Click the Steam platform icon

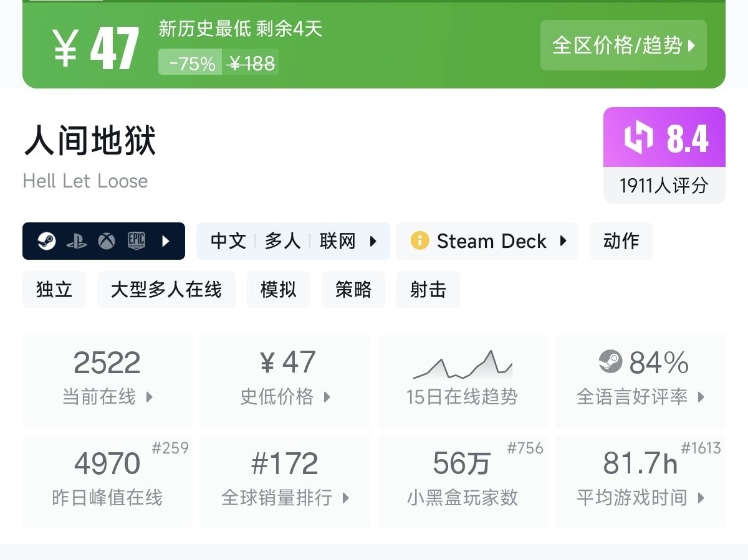point(47,241)
